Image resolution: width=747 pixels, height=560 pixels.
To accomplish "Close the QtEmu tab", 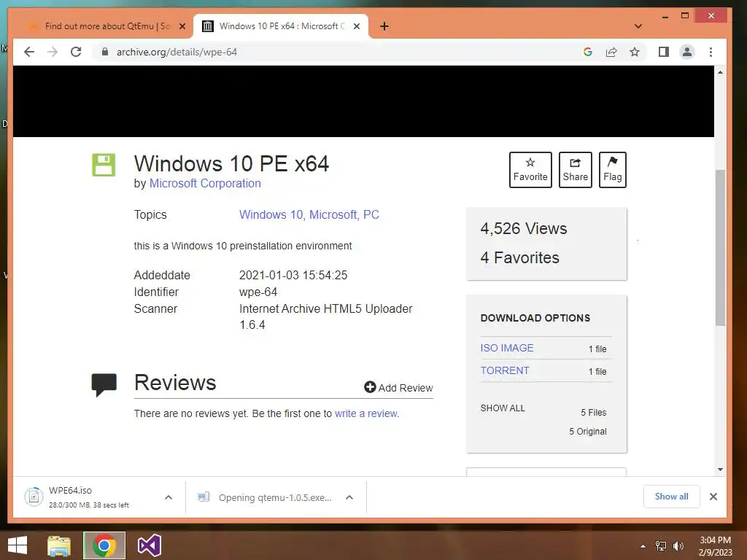I will tap(182, 26).
